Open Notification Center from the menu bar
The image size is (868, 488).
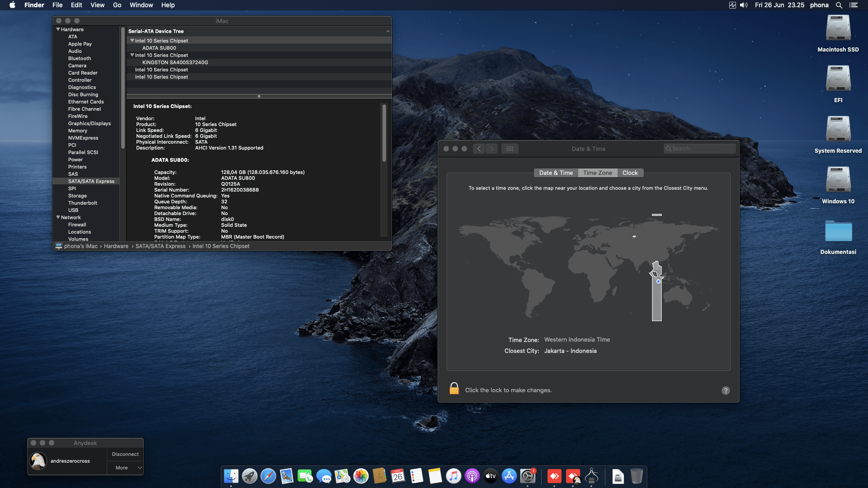(x=854, y=5)
